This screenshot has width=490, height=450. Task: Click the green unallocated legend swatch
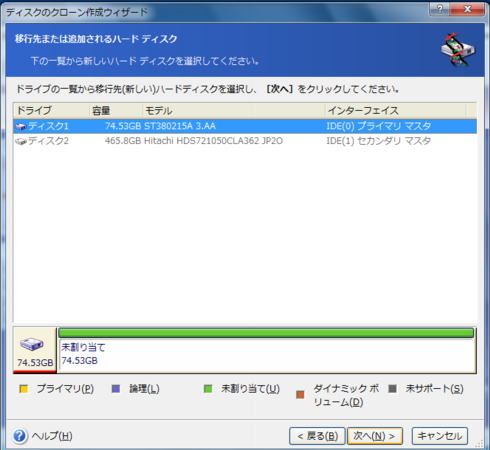click(208, 389)
